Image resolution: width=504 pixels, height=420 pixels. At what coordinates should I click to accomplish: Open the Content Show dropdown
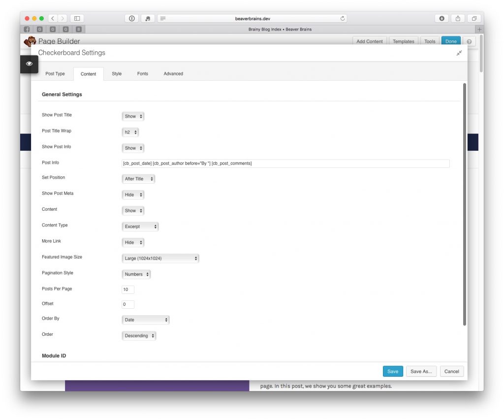pos(133,211)
